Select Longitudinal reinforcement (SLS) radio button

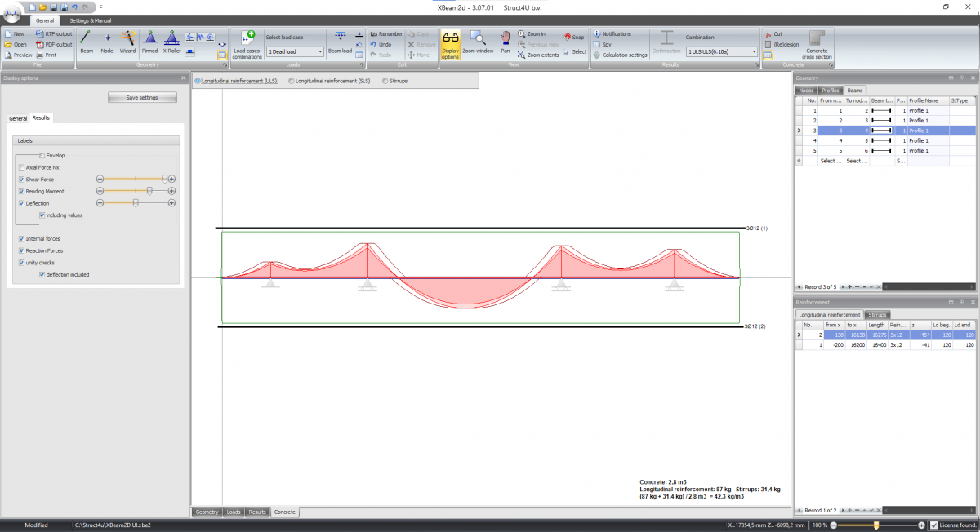click(293, 82)
